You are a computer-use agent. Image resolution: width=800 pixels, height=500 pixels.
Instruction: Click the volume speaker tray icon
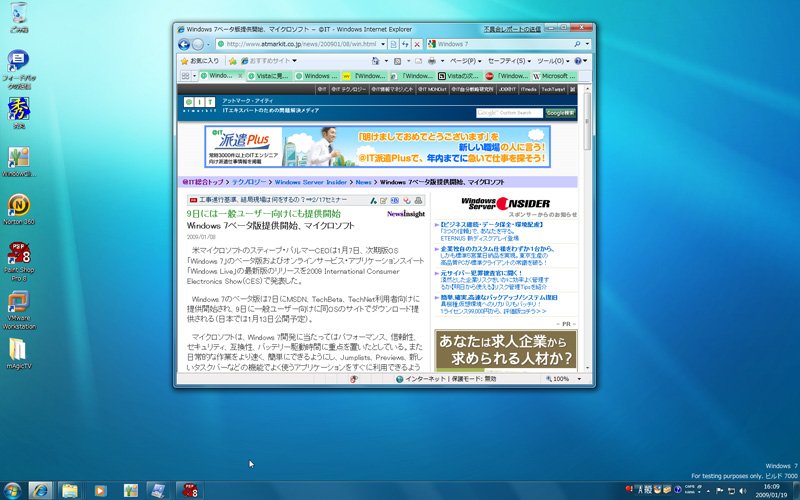[x=743, y=490]
